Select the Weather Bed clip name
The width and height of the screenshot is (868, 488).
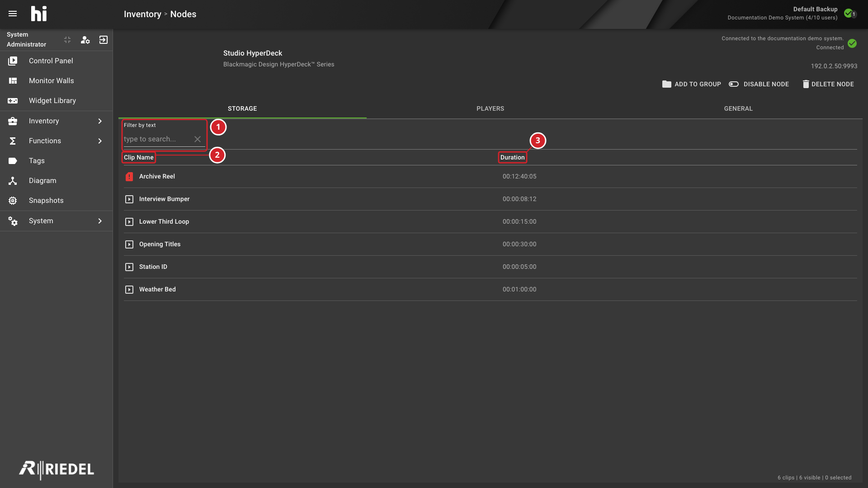(x=157, y=289)
